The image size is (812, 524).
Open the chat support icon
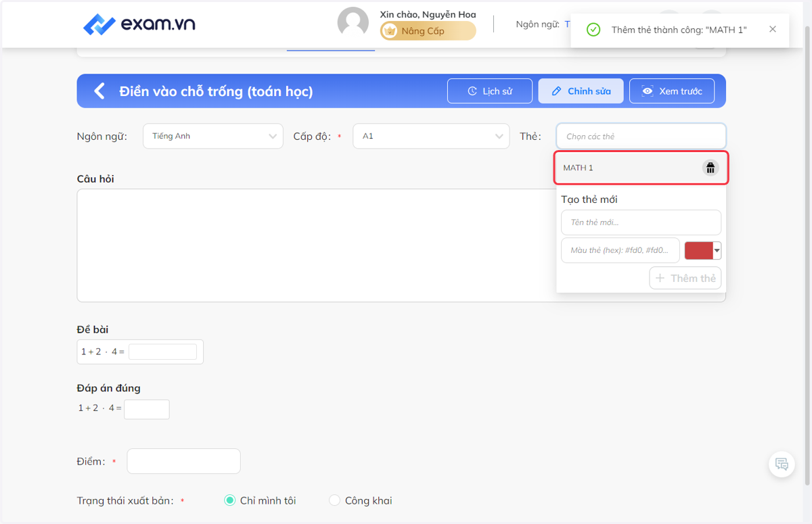pos(782,464)
